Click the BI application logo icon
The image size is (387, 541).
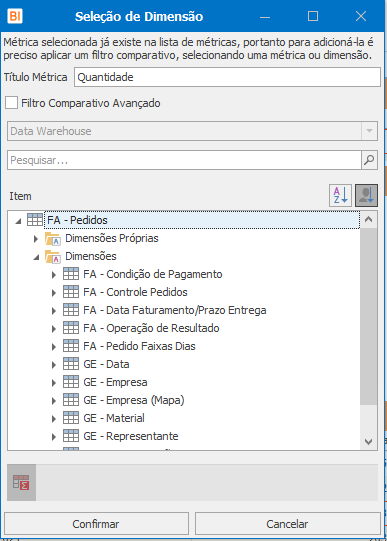tap(15, 16)
